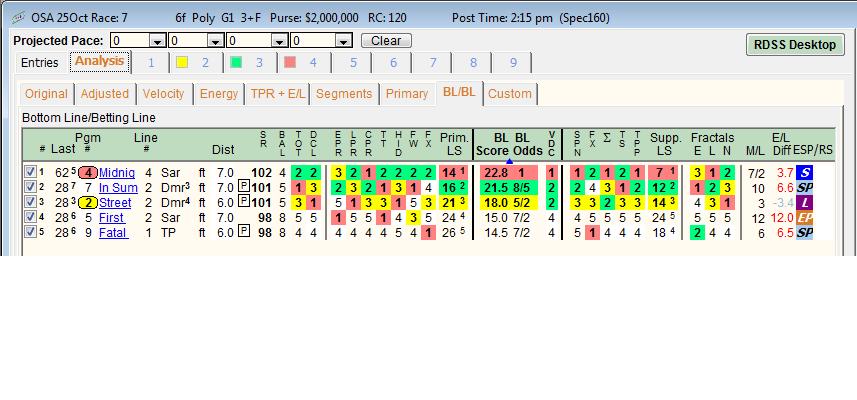Open the Fatal horse link
The image size is (857, 400).
114,233
